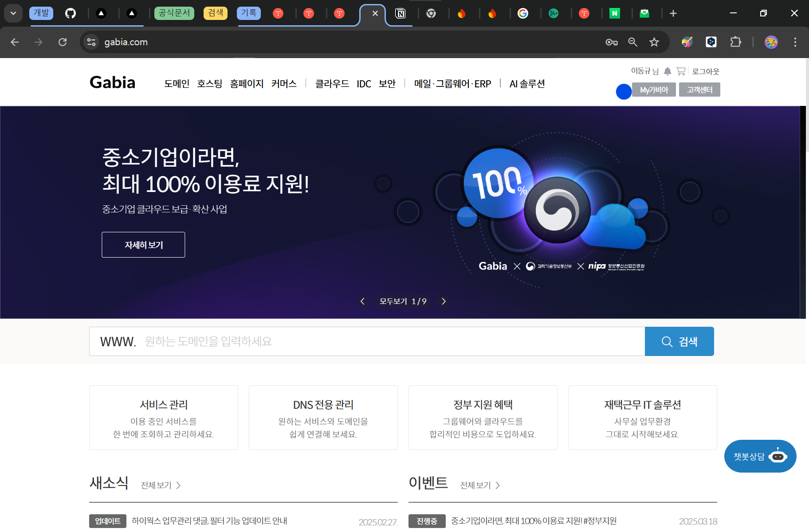Select the 공식문서 tab group
The width and height of the screenshot is (809, 532).
174,13
